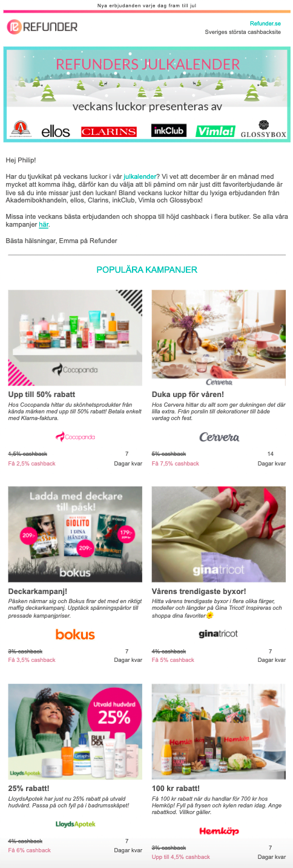Screen dimensions: 293x868
Task: Click the Clarins logo in the banner
Action: tap(109, 131)
